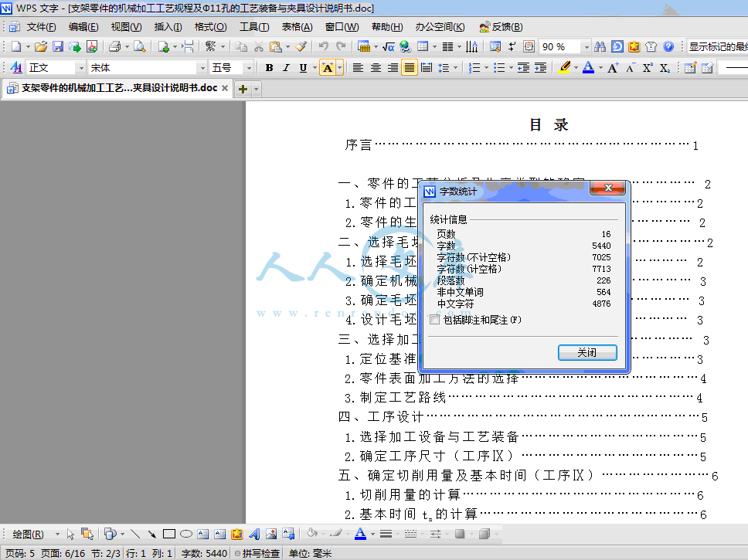Open the 格式 Format menu
This screenshot has width=748, height=560.
(210, 27)
